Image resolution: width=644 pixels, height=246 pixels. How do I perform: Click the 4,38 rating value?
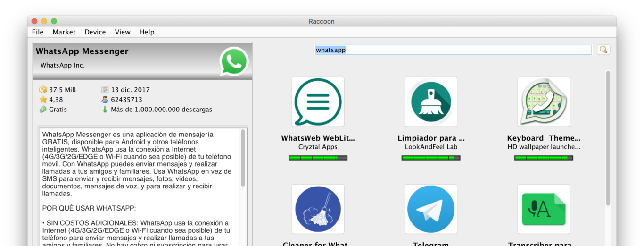[56, 100]
